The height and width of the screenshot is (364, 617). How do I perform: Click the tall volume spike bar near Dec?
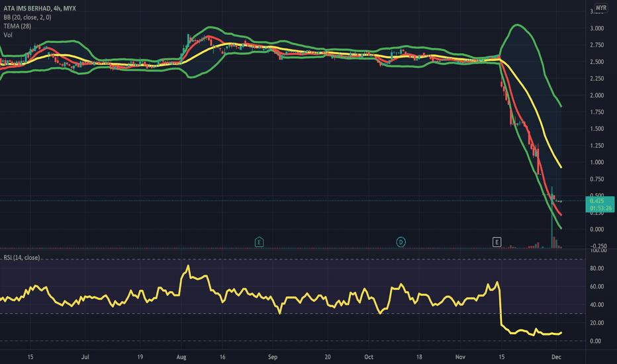pyautogui.click(x=551, y=217)
